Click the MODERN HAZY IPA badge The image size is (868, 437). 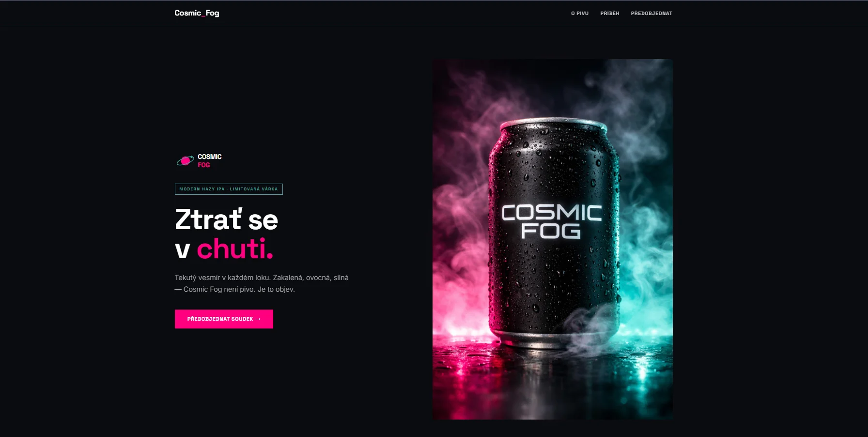tap(229, 189)
